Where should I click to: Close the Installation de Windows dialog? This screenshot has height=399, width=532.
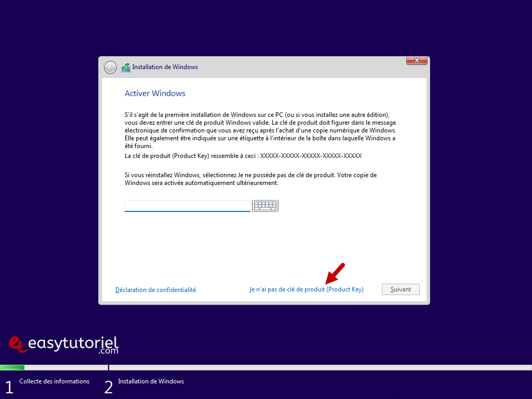(x=417, y=60)
